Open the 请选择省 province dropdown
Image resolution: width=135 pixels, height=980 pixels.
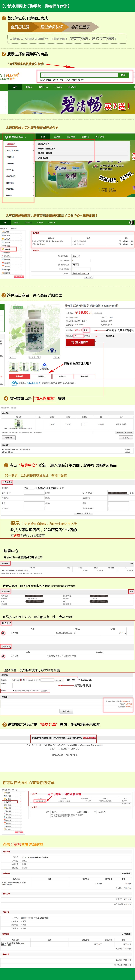coord(42,488)
